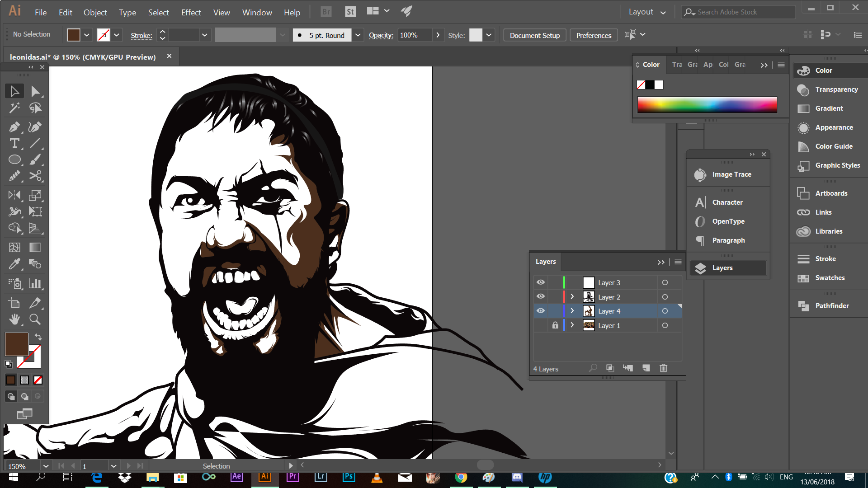Viewport: 868px width, 488px height.
Task: Select the Type tool
Action: [14, 144]
